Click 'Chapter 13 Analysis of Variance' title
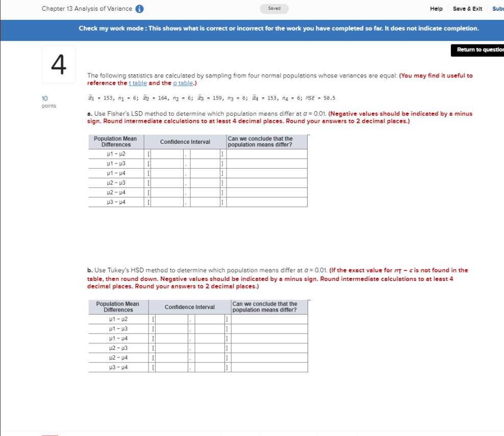 click(87, 9)
